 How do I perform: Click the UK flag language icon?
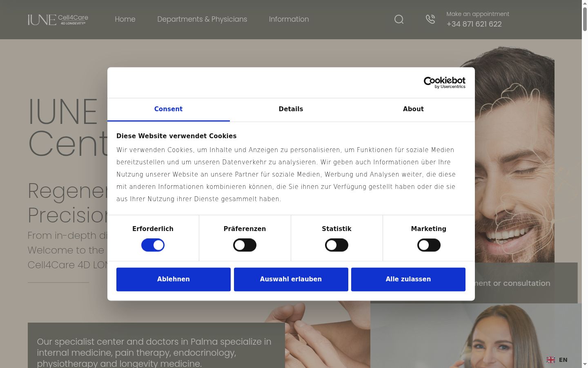(551, 360)
